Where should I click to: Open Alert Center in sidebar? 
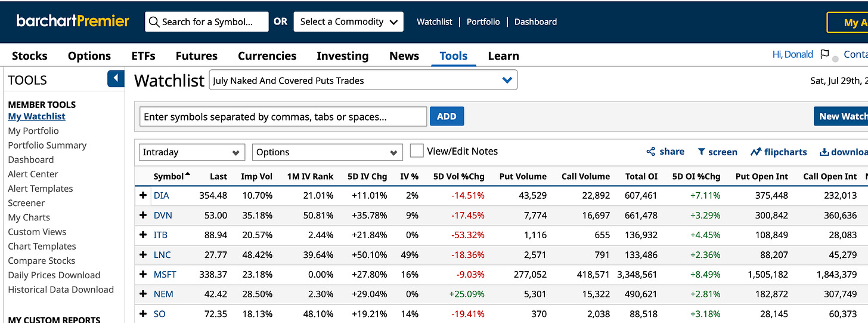[x=33, y=174]
